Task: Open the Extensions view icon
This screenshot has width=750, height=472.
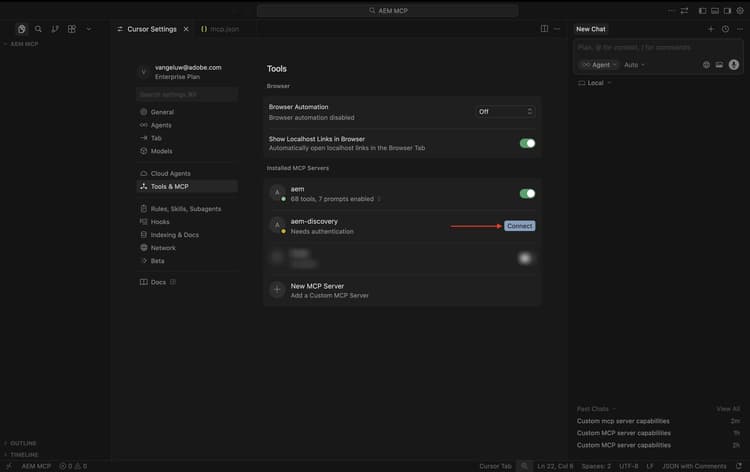Action: [x=72, y=29]
